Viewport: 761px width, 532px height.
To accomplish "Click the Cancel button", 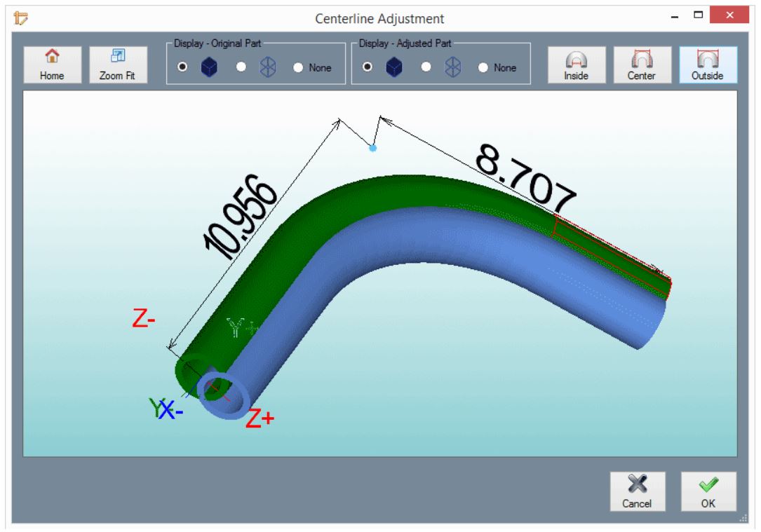I will 636,491.
